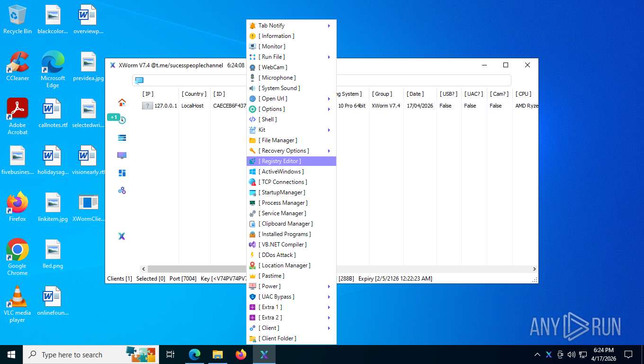This screenshot has width=644, height=364.
Task: Click the taskbar search box
Action: 90,355
